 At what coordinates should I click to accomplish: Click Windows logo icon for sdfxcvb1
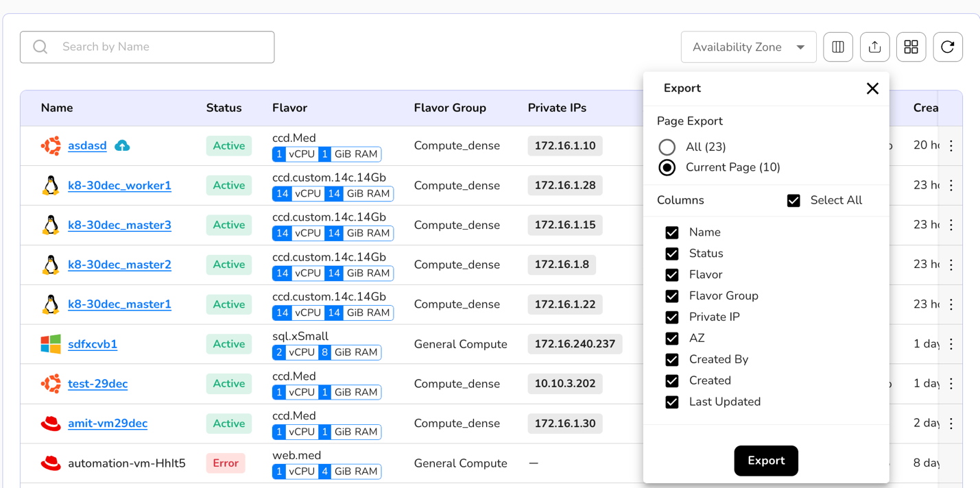pyautogui.click(x=51, y=344)
